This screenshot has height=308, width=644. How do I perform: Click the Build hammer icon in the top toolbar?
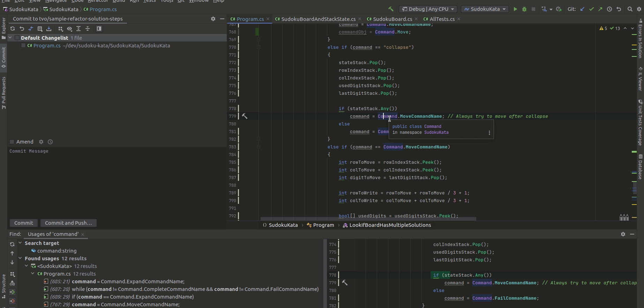(x=391, y=9)
